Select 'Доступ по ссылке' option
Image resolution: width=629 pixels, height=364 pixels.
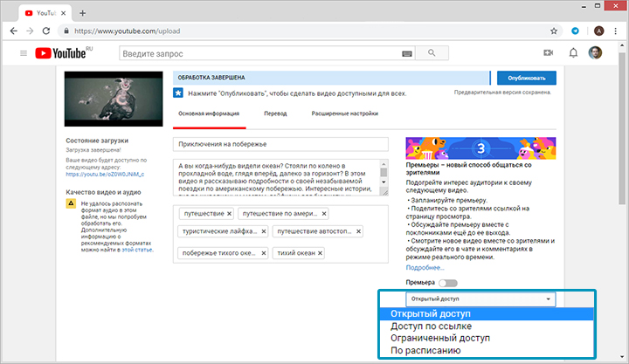pos(487,326)
